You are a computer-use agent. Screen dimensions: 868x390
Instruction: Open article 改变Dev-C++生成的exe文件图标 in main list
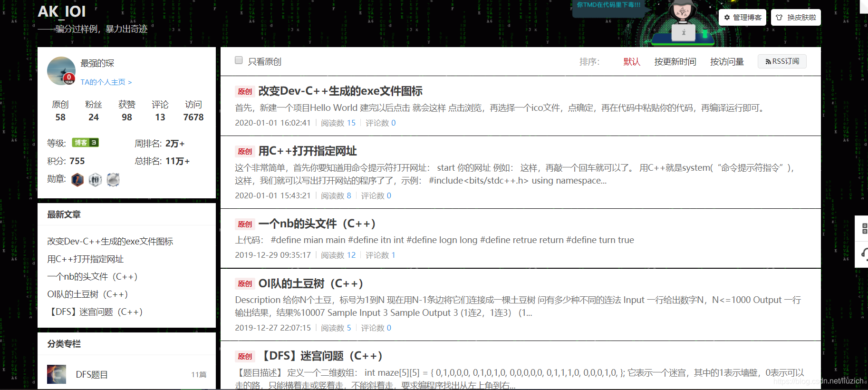[340, 91]
